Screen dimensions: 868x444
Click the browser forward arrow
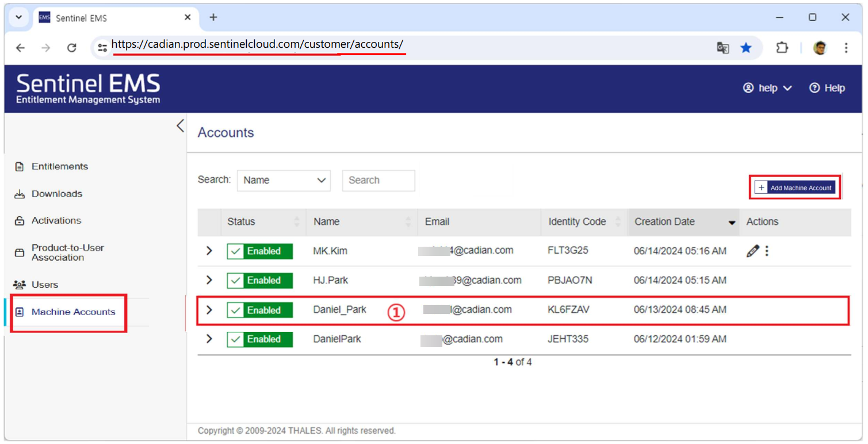46,48
